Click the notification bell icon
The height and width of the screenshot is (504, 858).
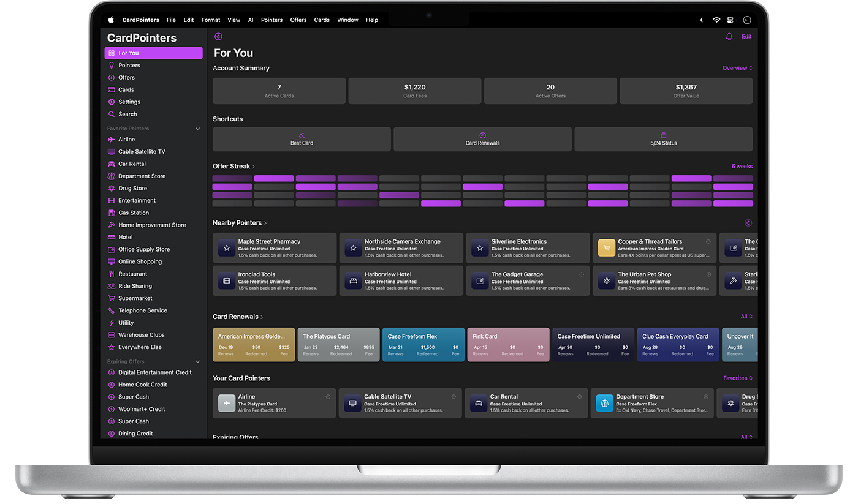coord(729,37)
